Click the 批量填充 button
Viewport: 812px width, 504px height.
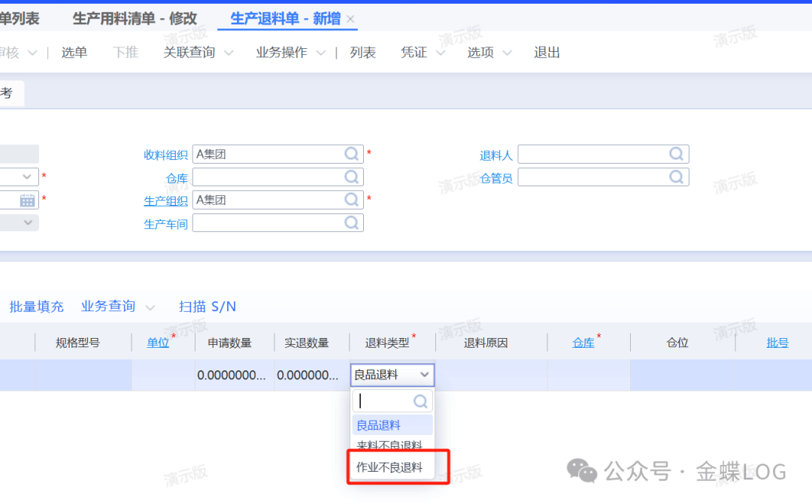click(36, 306)
